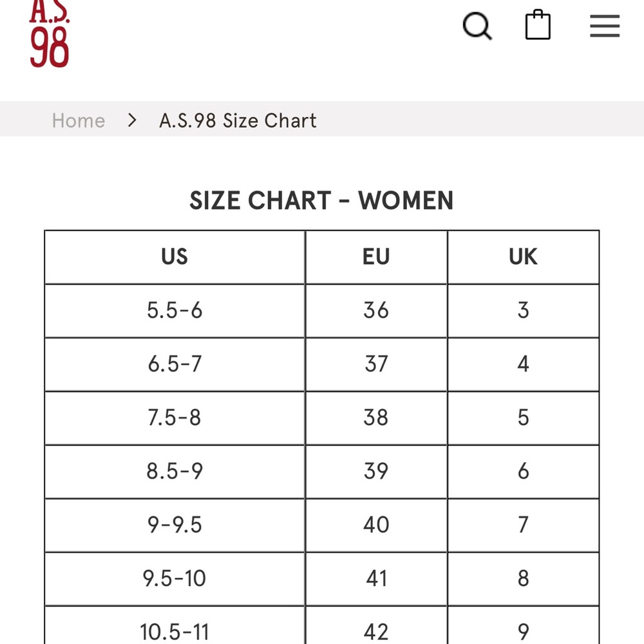Click the EU column header
This screenshot has height=644, width=644.
376,257
